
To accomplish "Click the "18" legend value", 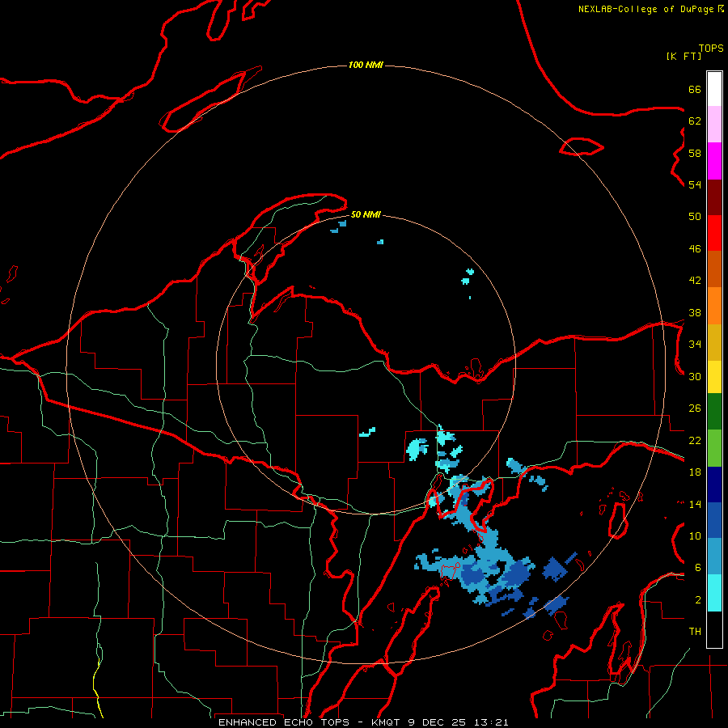I will 695,472.
